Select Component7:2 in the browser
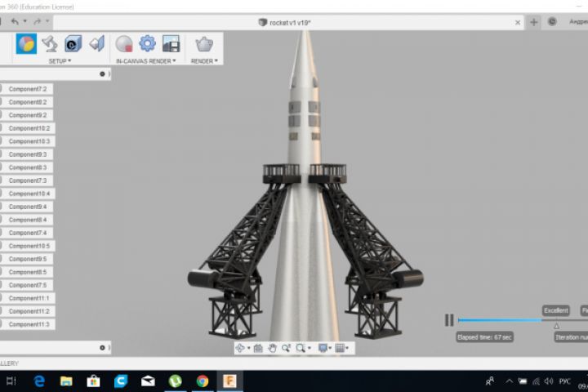 26,89
